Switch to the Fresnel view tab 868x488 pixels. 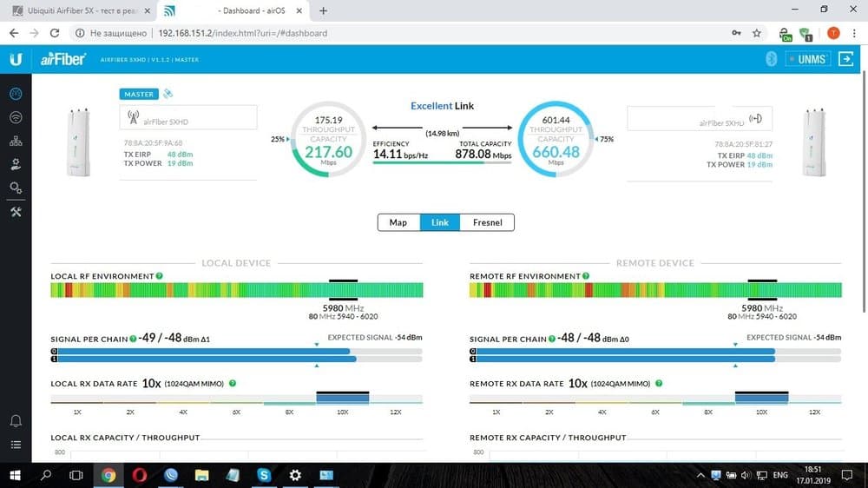click(487, 222)
